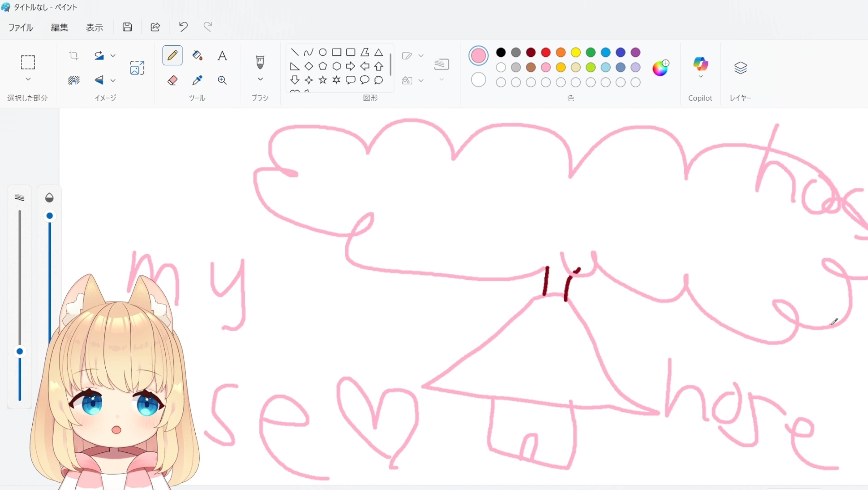This screenshot has height=490, width=868.
Task: Click the Share icon
Action: (x=155, y=27)
